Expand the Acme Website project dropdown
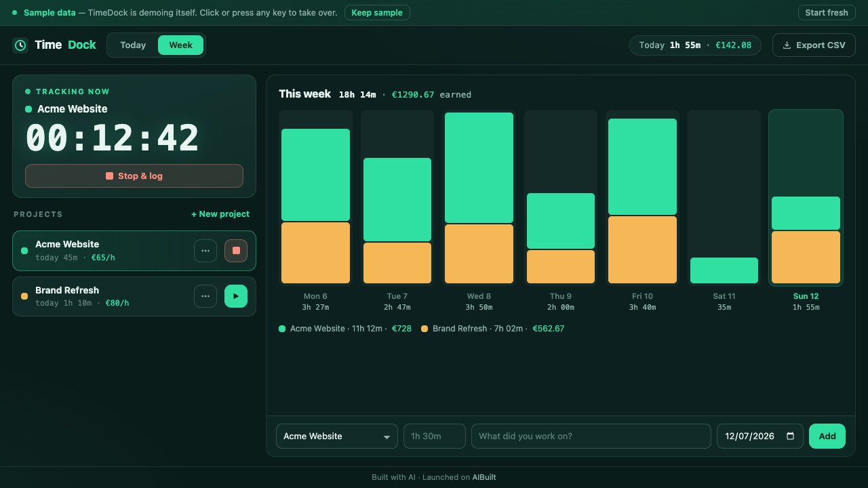 (x=337, y=436)
